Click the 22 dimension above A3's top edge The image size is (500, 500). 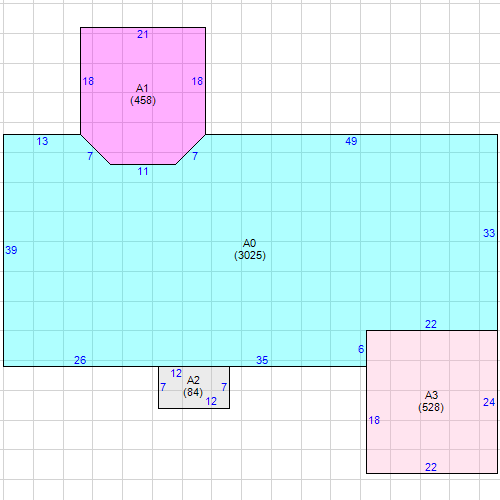[431, 324]
